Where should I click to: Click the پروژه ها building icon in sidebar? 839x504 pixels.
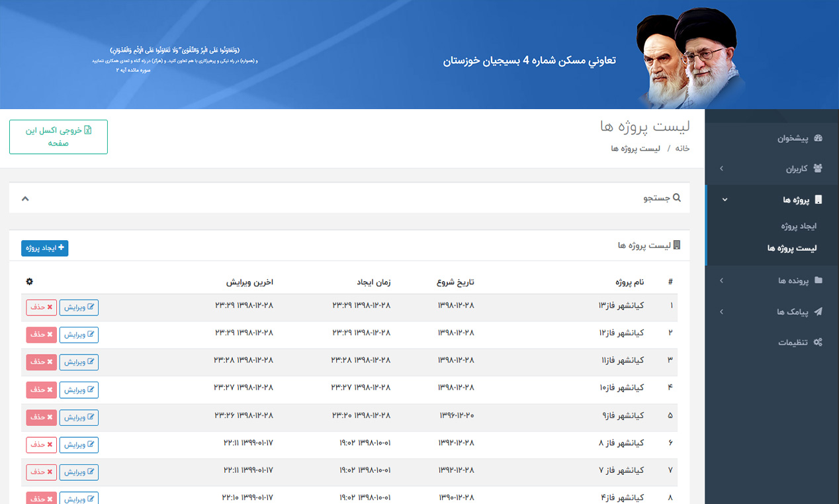coord(818,199)
